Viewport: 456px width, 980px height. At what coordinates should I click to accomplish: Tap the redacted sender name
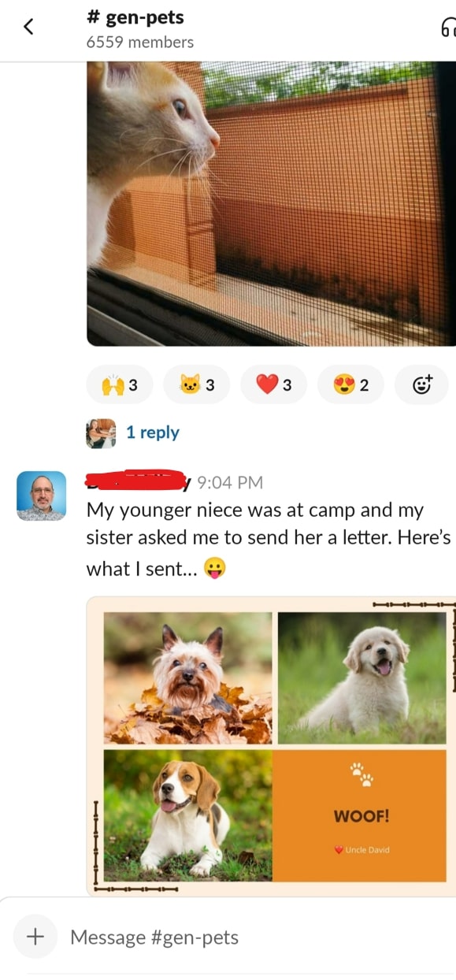pyautogui.click(x=139, y=480)
